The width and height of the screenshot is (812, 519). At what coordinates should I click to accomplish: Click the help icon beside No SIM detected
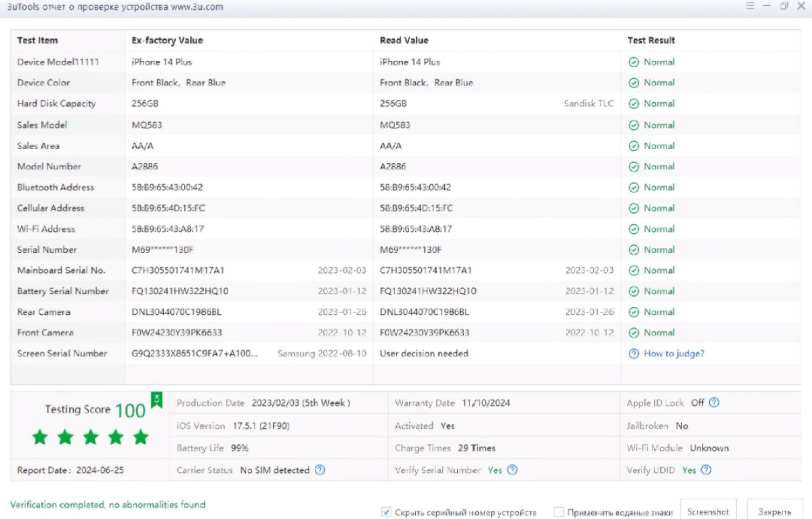click(x=320, y=470)
